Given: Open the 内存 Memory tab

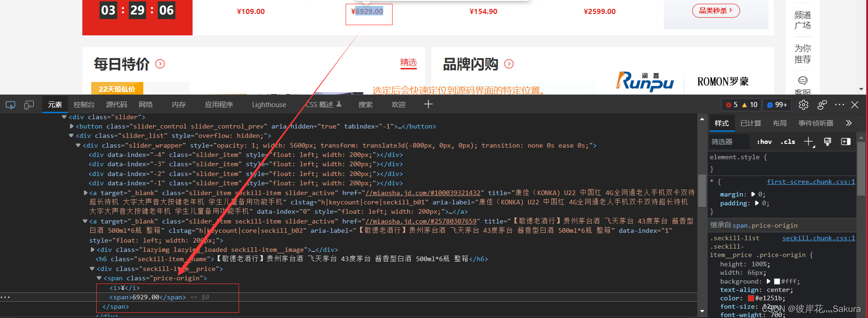Looking at the screenshot, I should tap(179, 105).
